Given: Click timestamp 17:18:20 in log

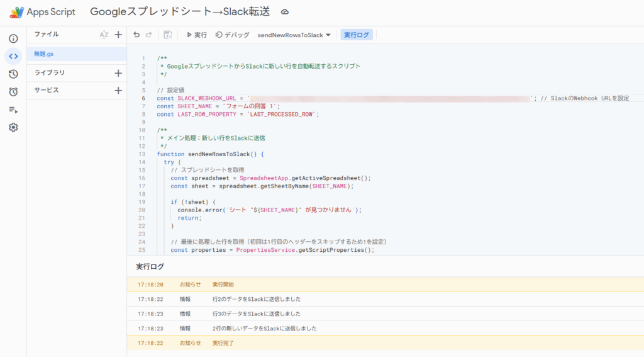Looking at the screenshot, I should click(150, 285).
